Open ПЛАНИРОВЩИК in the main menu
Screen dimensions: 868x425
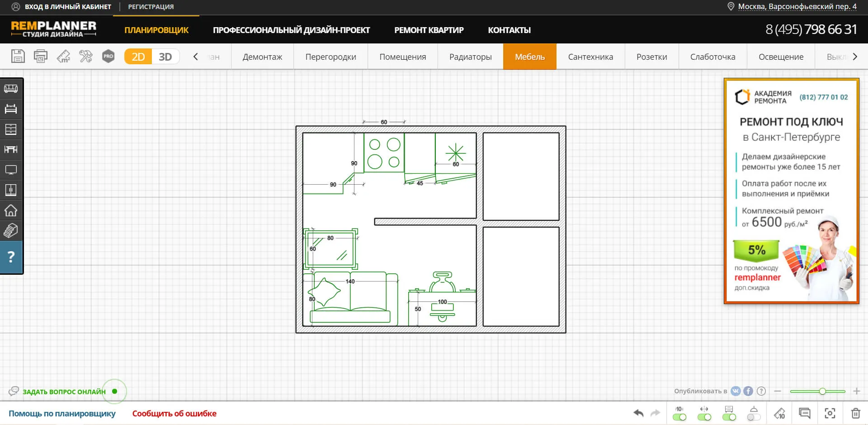pyautogui.click(x=156, y=30)
